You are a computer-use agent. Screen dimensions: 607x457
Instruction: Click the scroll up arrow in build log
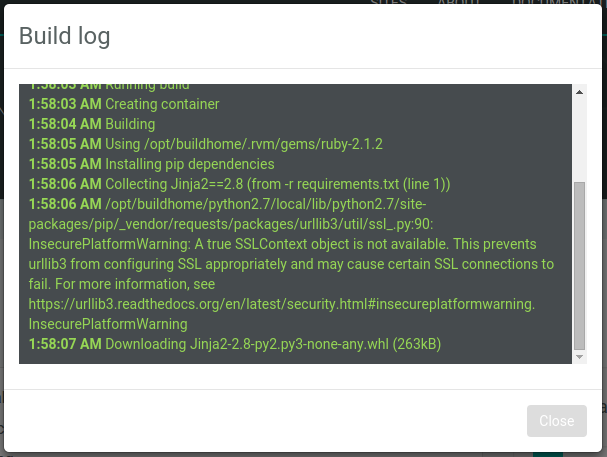tap(579, 92)
